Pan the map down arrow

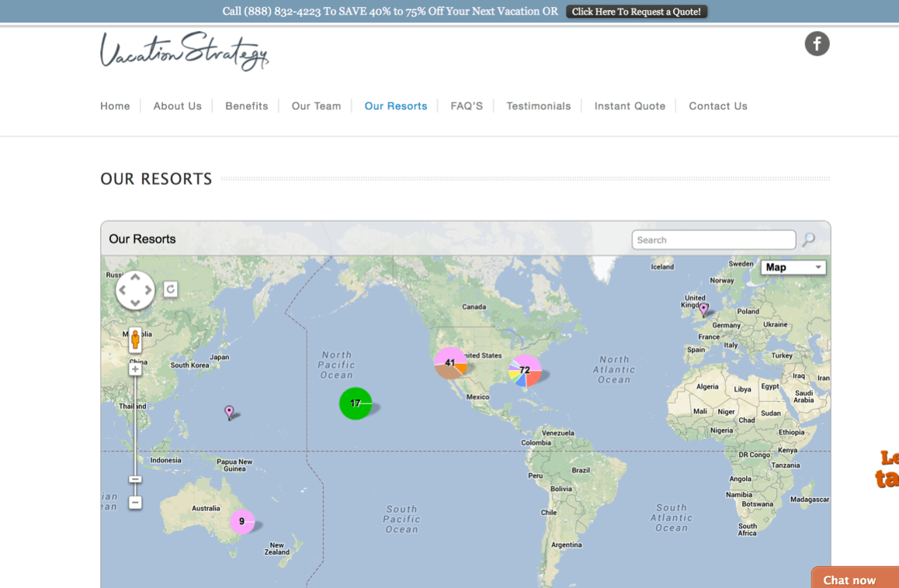(x=135, y=303)
